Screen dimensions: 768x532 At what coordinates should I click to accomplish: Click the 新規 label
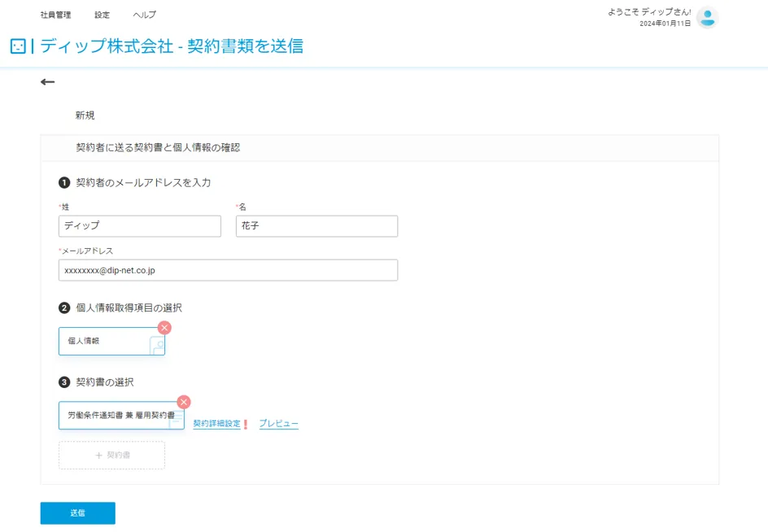[x=85, y=116]
